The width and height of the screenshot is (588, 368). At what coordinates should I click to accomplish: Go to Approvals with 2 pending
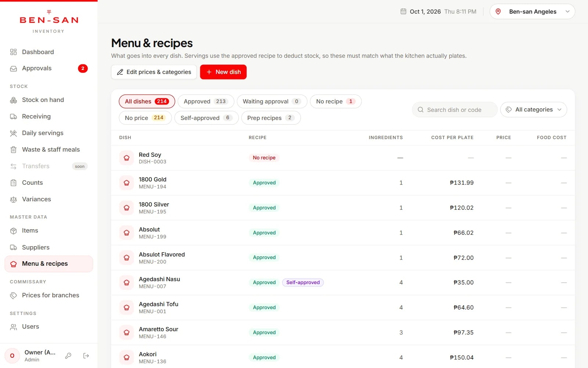point(49,68)
